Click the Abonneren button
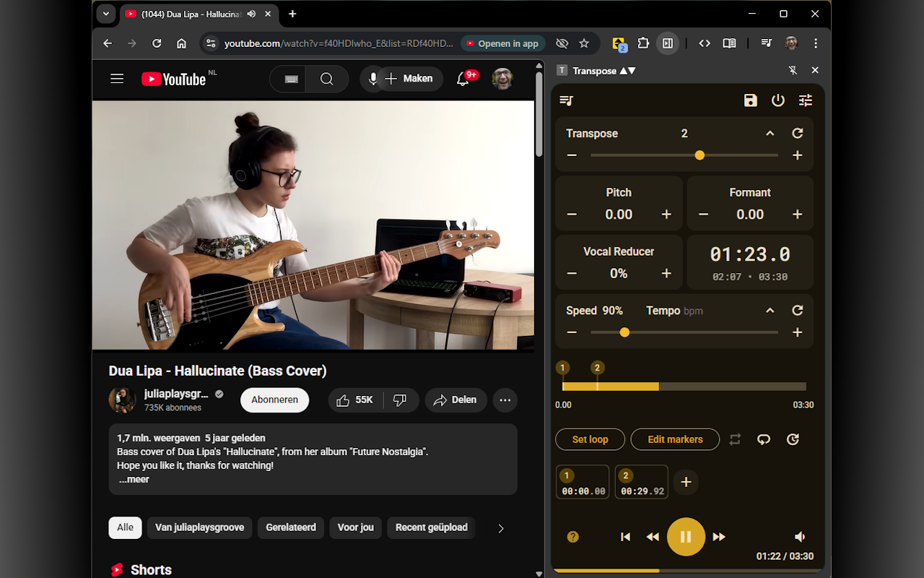Image resolution: width=924 pixels, height=578 pixels. pyautogui.click(x=274, y=400)
